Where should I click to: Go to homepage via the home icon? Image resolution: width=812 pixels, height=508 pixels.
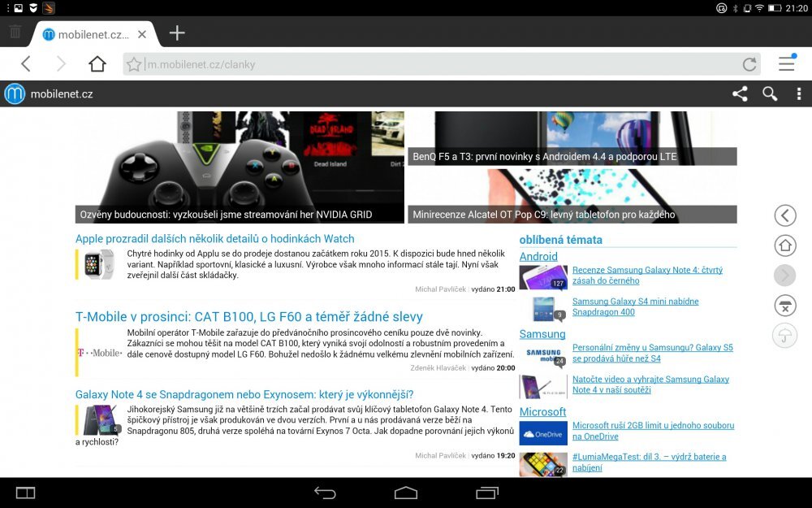click(97, 63)
